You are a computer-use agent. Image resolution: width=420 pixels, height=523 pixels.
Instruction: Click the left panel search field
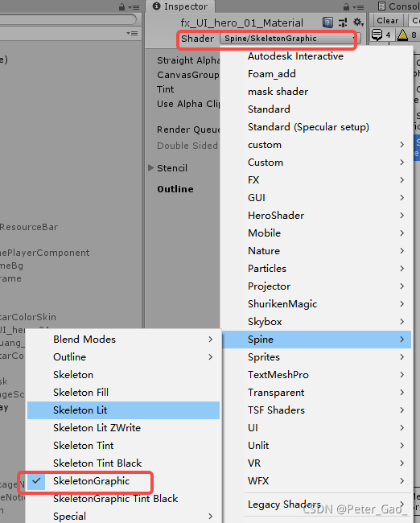pos(68,19)
